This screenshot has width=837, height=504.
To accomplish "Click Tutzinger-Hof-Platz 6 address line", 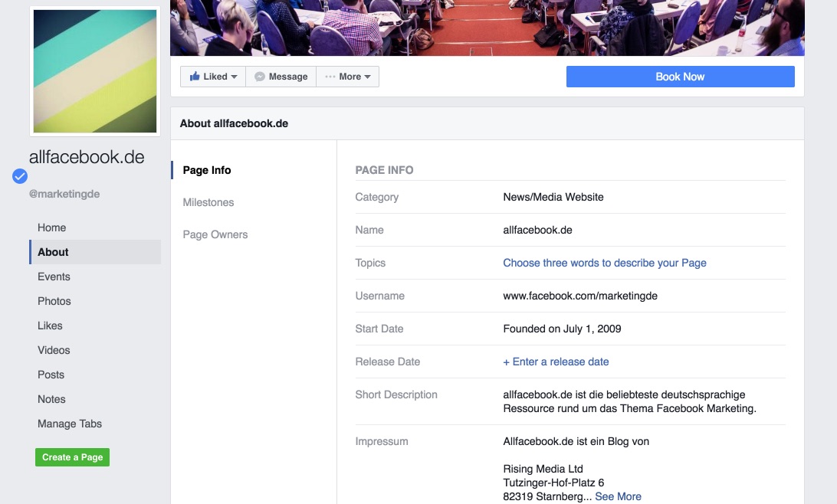I will tap(553, 483).
